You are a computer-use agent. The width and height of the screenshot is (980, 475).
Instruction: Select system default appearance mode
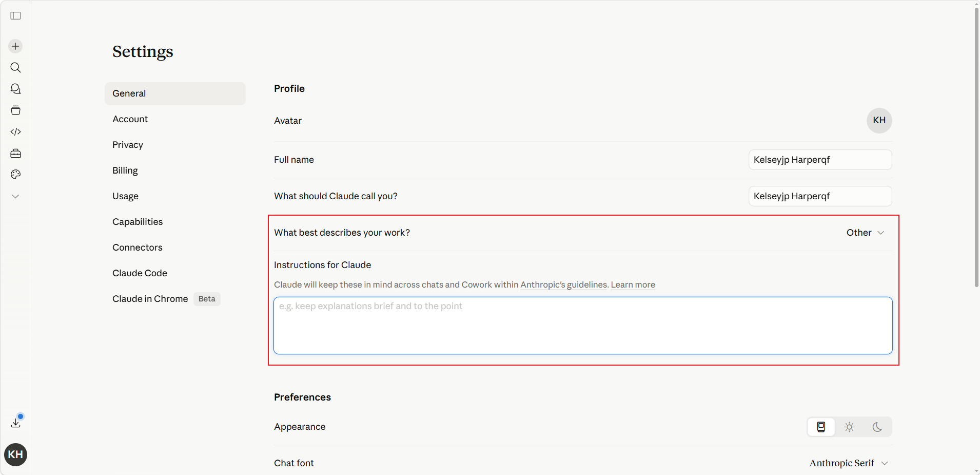click(821, 427)
